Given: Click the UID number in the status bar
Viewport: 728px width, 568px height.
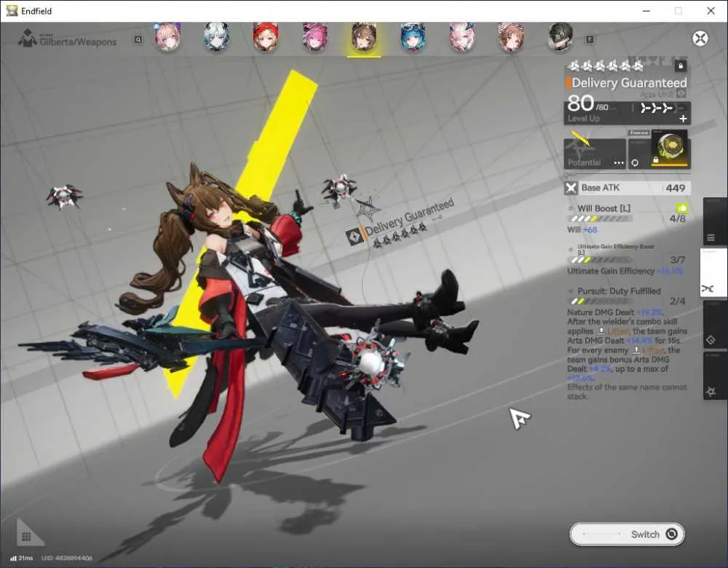Looking at the screenshot, I should point(67,558).
